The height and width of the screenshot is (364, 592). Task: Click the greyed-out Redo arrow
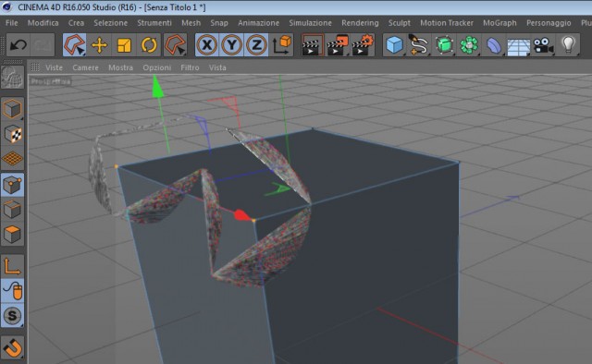point(43,45)
